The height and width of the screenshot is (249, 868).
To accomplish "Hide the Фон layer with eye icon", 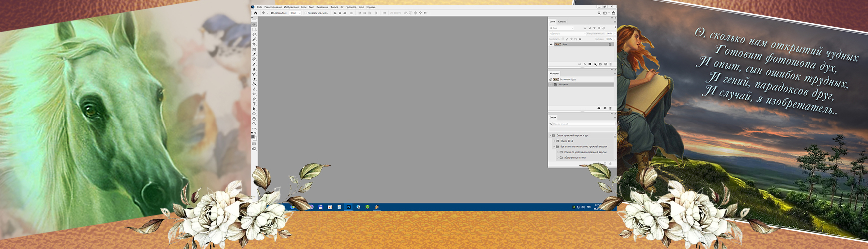I will pyautogui.click(x=551, y=44).
